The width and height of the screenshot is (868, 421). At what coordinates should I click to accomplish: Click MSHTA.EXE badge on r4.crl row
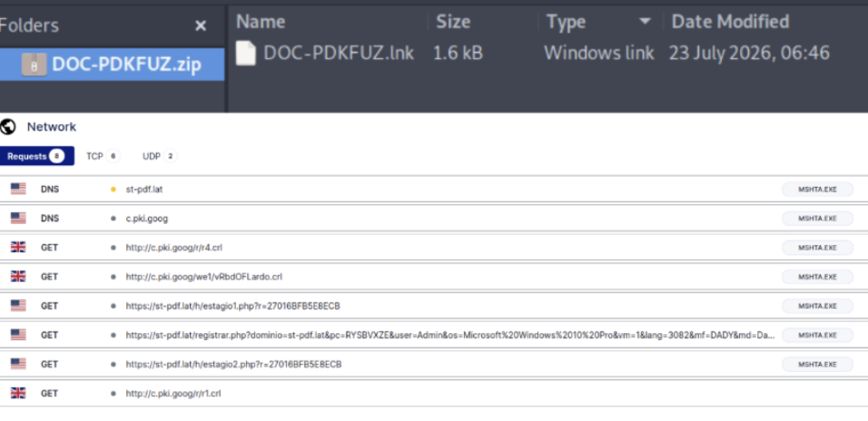point(817,248)
